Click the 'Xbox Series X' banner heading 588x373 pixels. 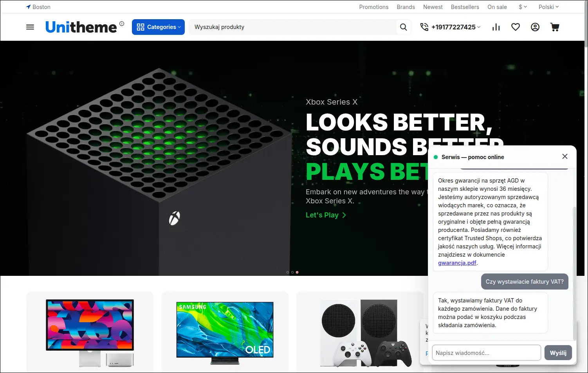332,102
